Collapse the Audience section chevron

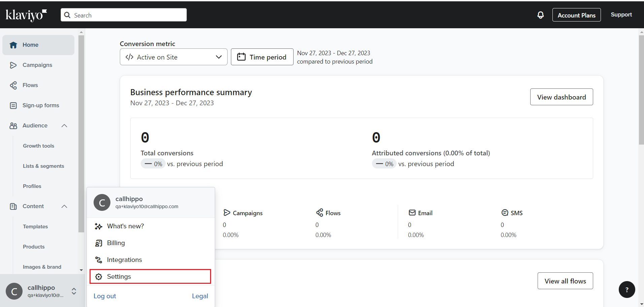(65, 126)
